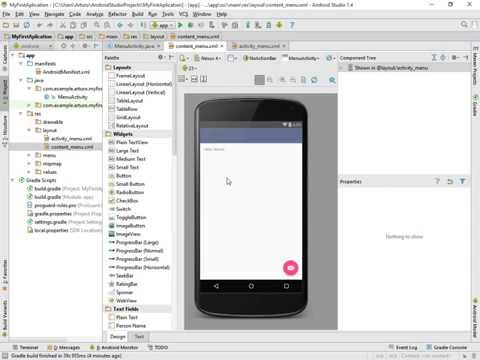Switch to the Text view tab

point(139,336)
